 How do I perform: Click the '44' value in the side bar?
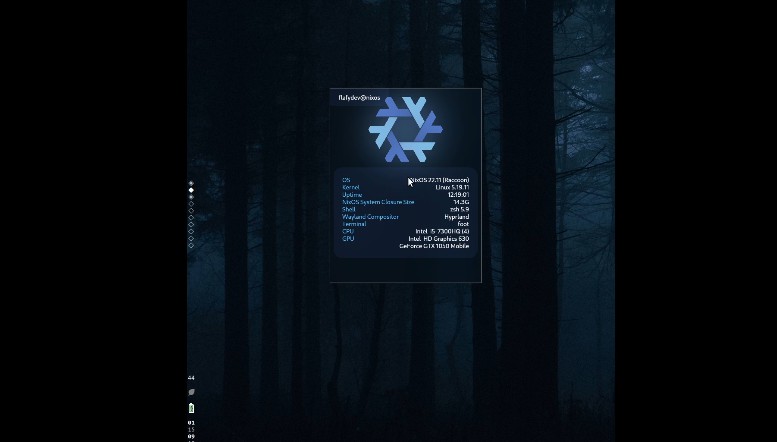click(191, 378)
